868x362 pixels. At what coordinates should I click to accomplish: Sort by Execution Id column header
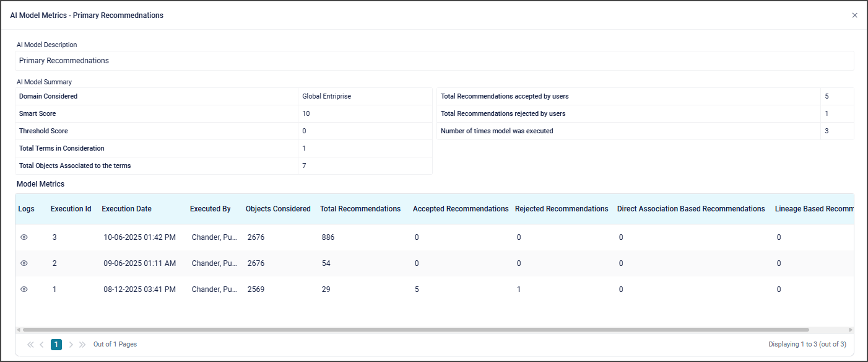tap(71, 209)
